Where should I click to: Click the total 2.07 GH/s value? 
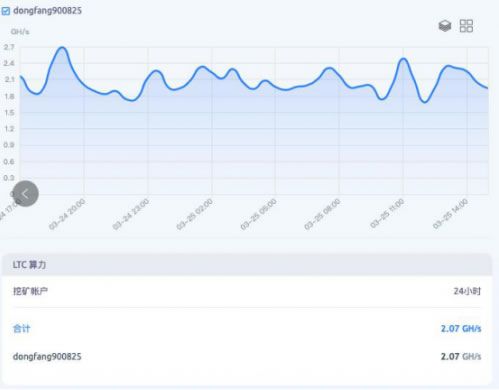461,329
